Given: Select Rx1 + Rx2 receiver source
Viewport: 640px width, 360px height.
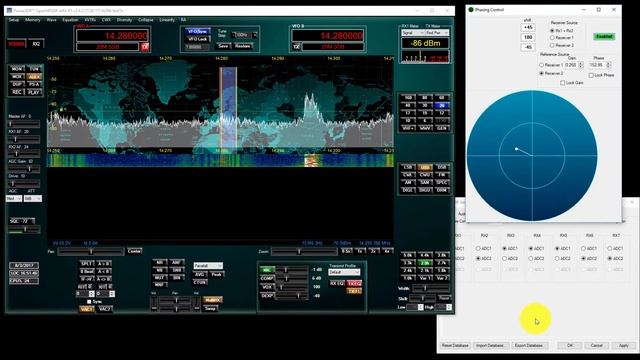Looking at the screenshot, I should tap(562, 31).
